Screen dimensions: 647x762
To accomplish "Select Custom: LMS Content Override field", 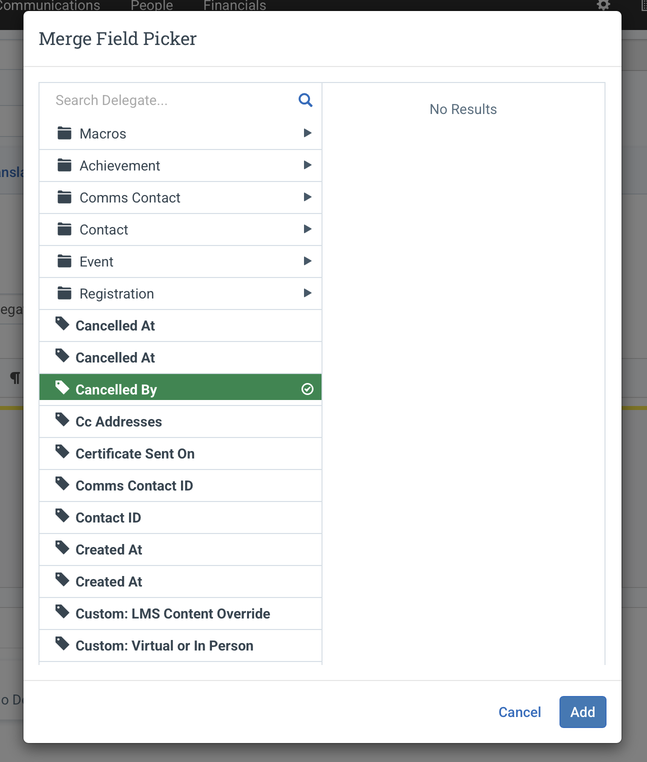I will coord(180,613).
